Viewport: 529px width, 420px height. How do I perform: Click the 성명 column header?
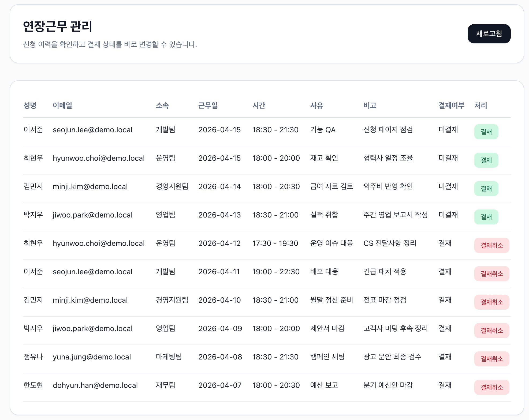click(x=30, y=106)
